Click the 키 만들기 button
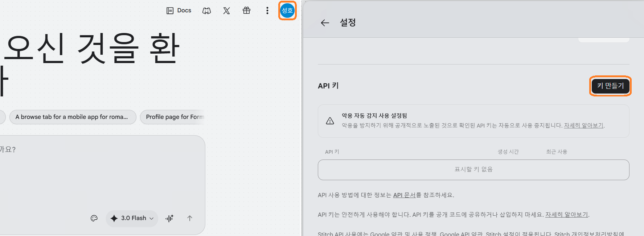This screenshot has height=236, width=644. pyautogui.click(x=611, y=86)
